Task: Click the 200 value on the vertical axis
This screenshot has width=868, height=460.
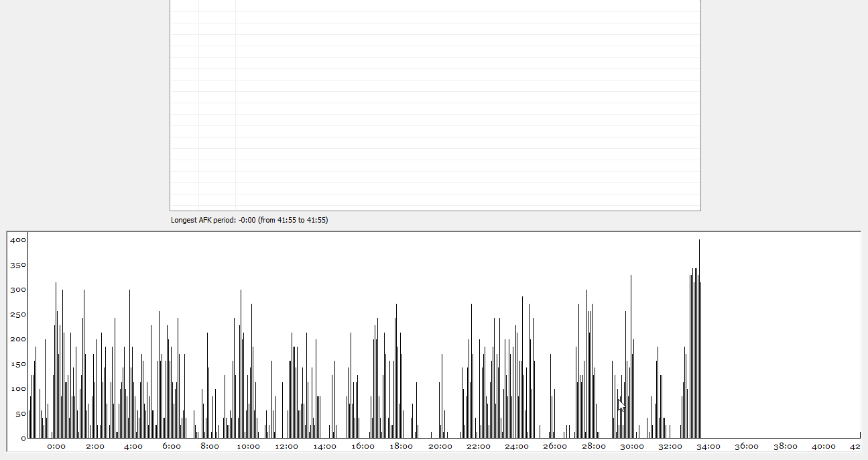Action: click(18, 339)
